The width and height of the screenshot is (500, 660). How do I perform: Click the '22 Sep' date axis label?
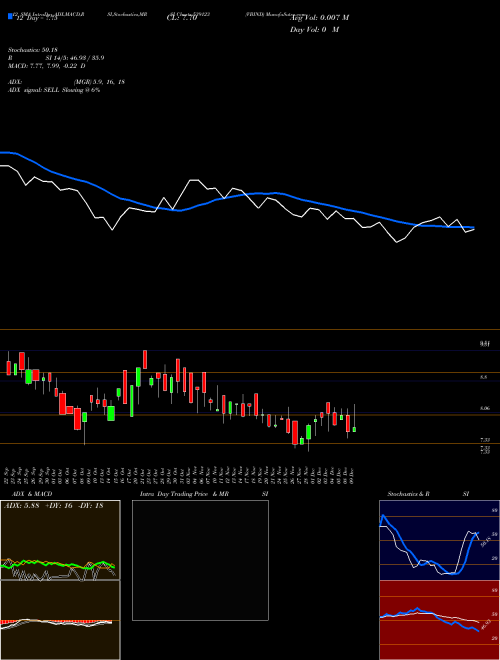[8, 476]
